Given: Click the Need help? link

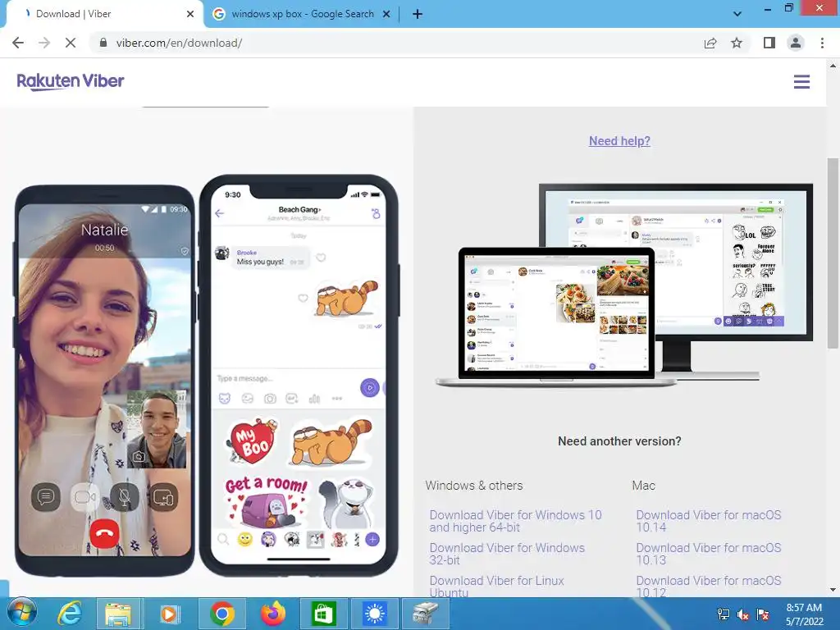Looking at the screenshot, I should (x=619, y=141).
